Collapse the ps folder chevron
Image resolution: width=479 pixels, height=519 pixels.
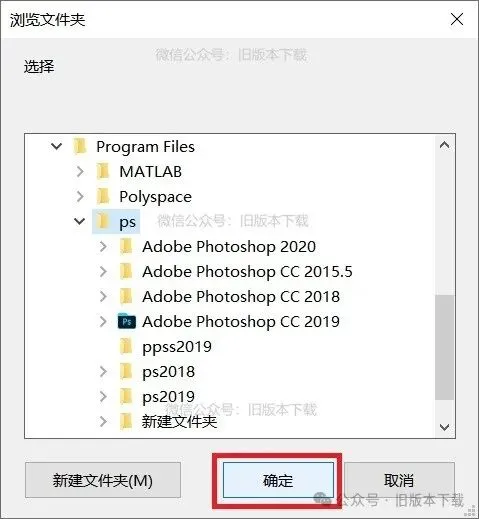(79, 221)
